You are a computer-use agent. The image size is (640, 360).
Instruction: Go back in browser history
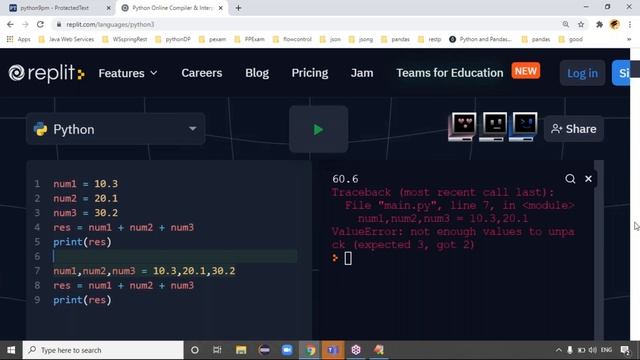[10, 24]
